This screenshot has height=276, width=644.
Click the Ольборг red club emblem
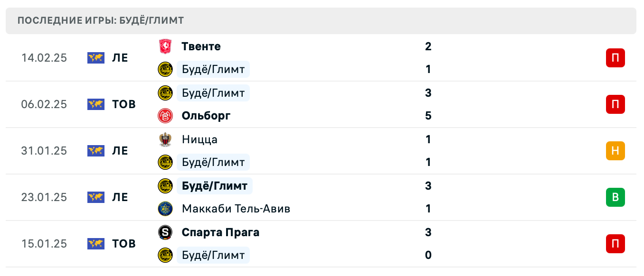pos(166,116)
